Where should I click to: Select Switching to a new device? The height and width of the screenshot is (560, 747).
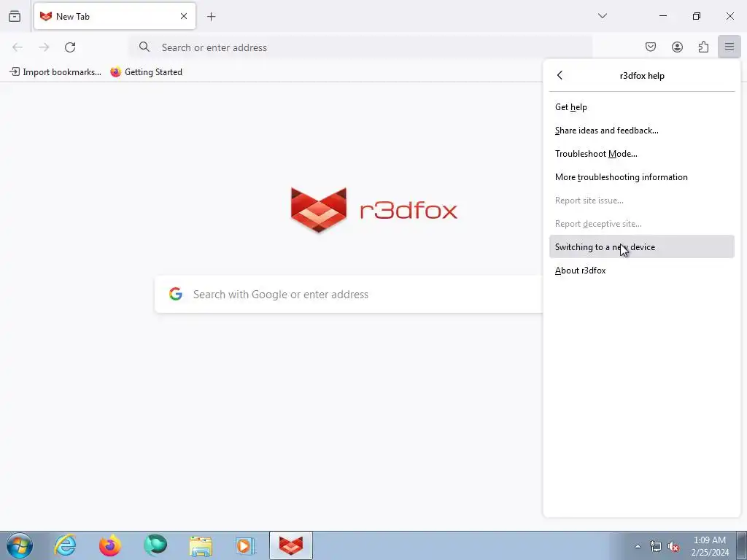642,246
